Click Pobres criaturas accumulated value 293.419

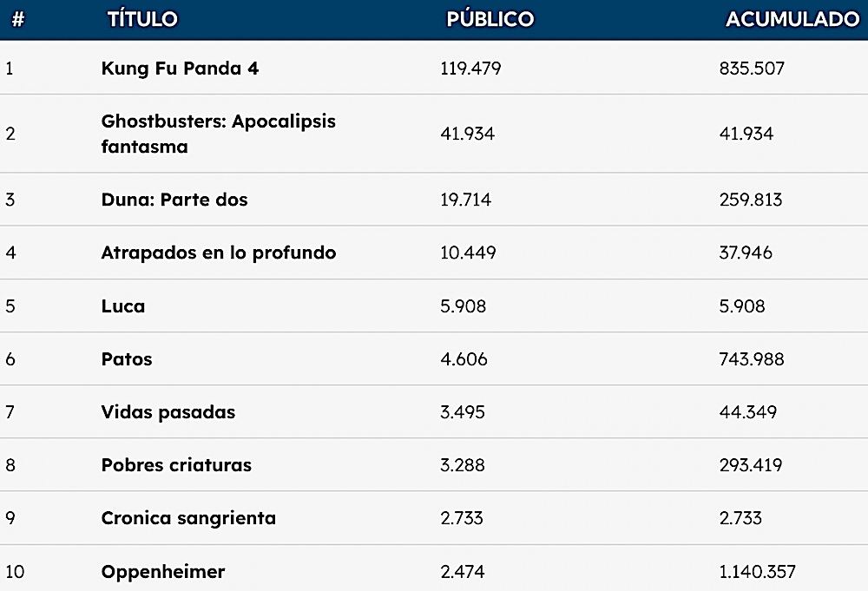[751, 465]
